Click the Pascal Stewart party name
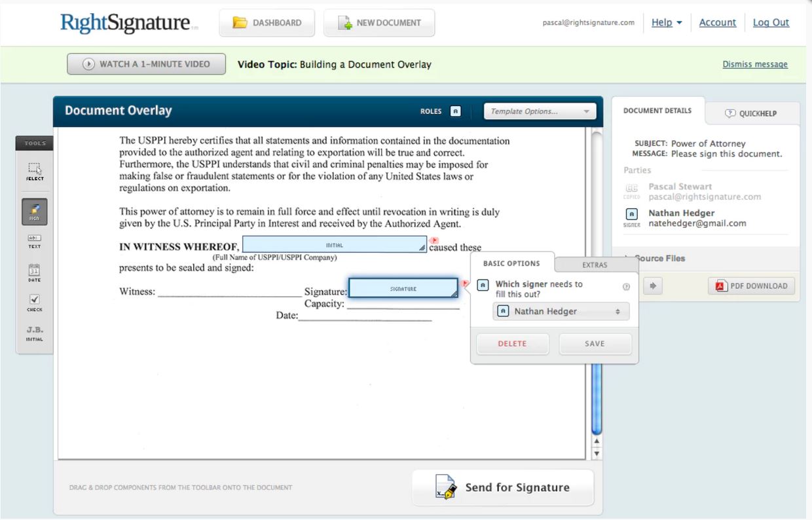This screenshot has width=812, height=520. (x=680, y=187)
